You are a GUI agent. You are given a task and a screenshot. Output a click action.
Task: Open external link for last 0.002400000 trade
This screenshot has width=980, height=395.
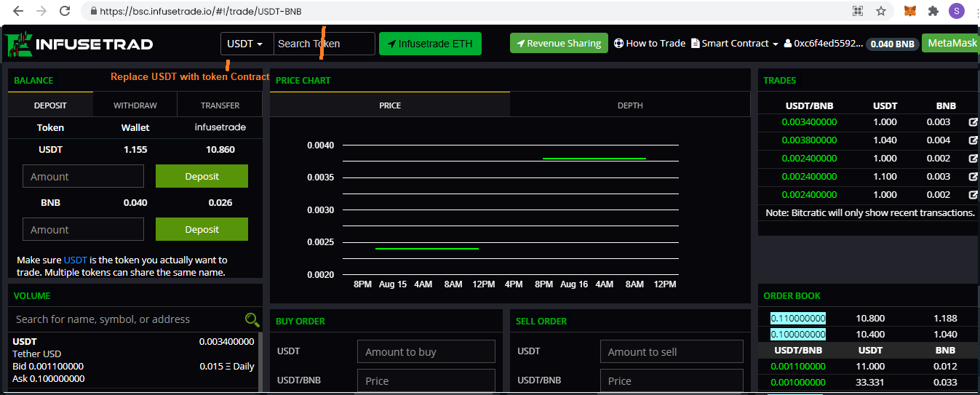[973, 195]
